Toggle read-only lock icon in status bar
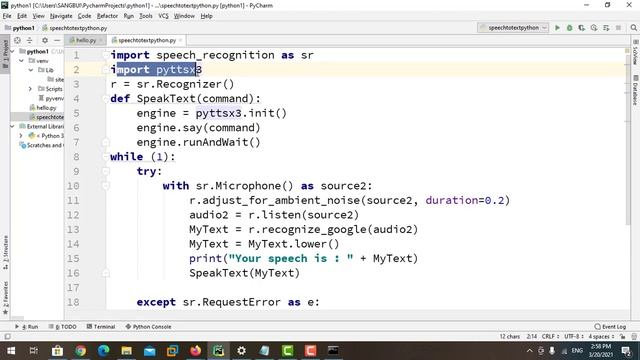Screen dimensions: 640x360 (x=622, y=336)
